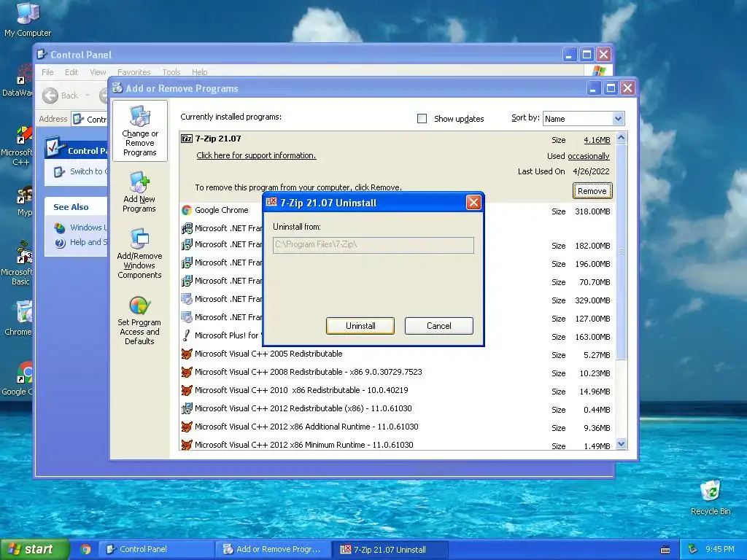Open the Sort by Name dropdown

618,119
